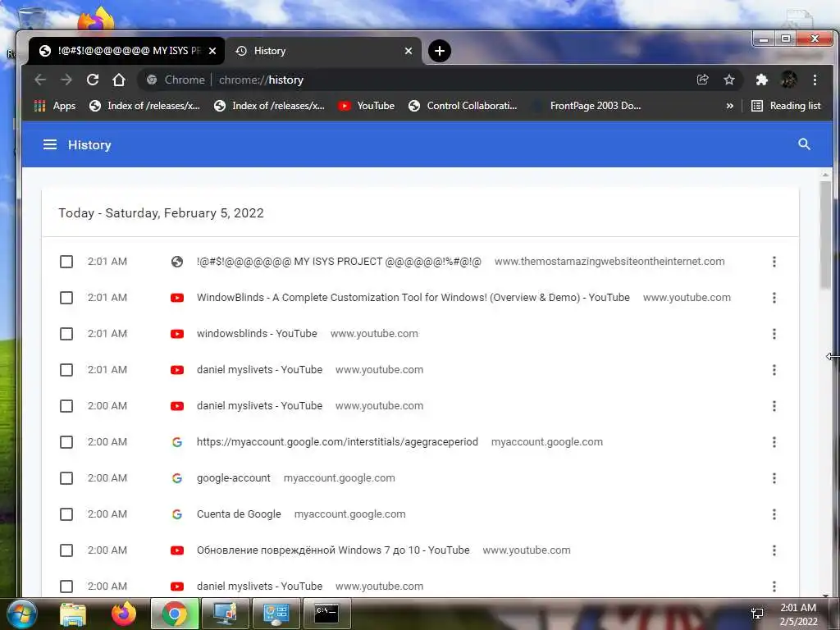Screen dimensions: 840x630
Task: Open actions menu for google-account entry
Action: pos(774,478)
